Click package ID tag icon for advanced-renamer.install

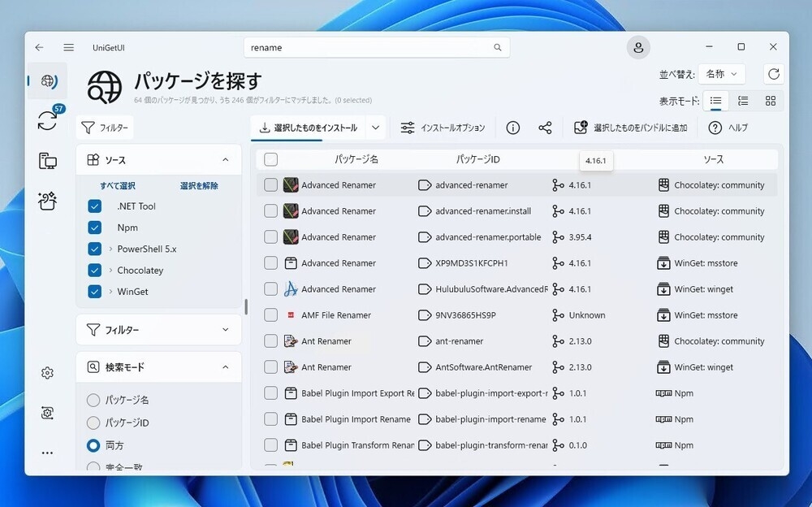tap(425, 211)
